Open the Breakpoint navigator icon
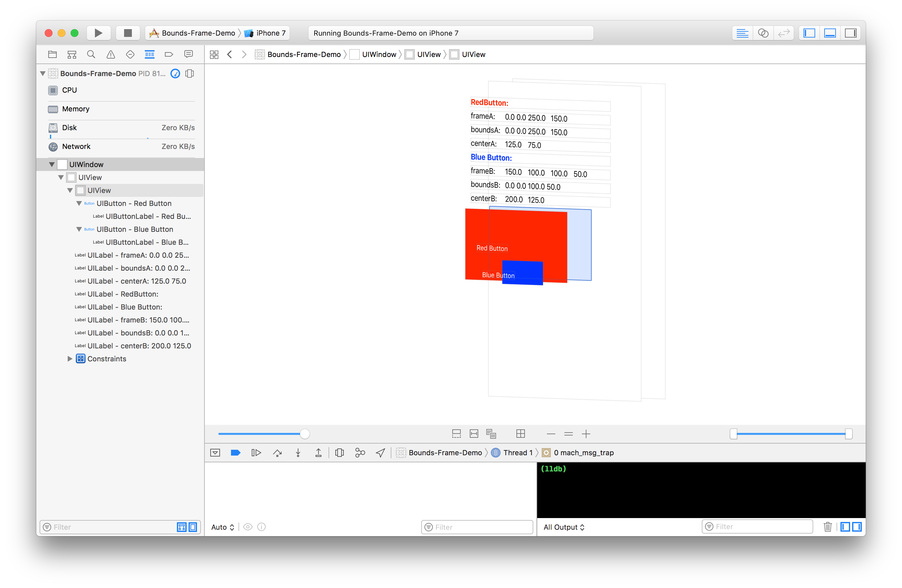This screenshot has width=902, height=588. tap(169, 54)
